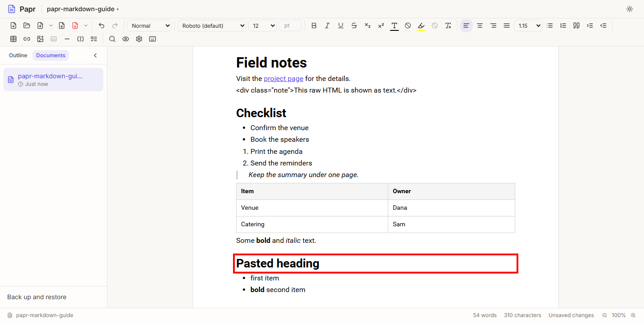This screenshot has width=644, height=322.
Task: Toggle superscript formatting
Action: (x=381, y=25)
